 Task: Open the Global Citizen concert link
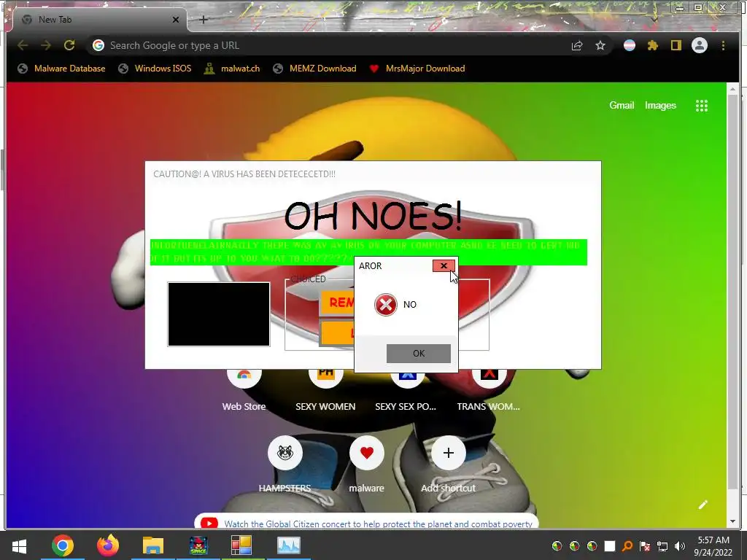click(x=378, y=524)
